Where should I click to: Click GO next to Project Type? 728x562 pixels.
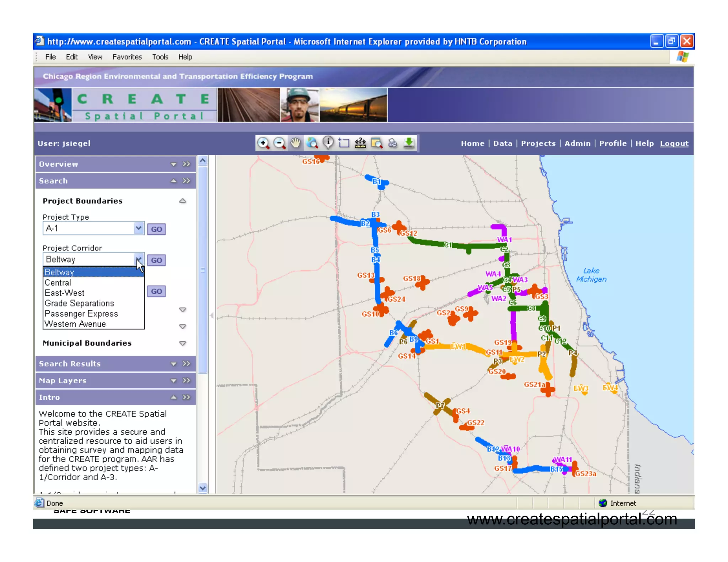156,229
